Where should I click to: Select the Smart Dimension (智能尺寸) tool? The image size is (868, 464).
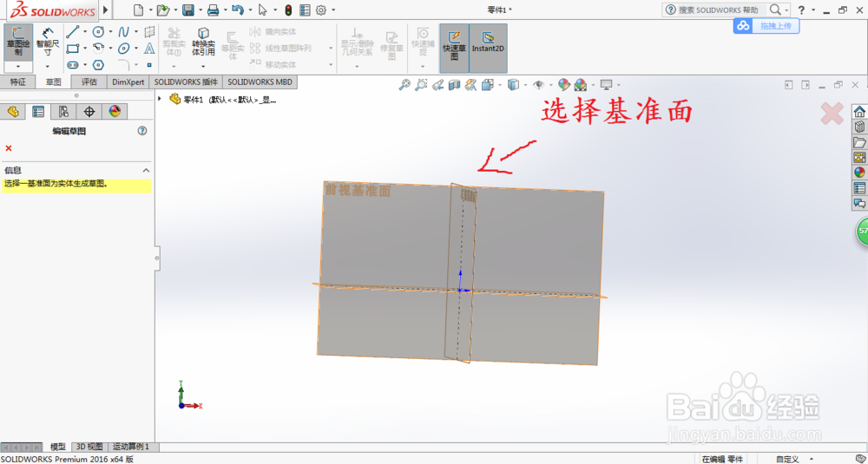click(x=48, y=42)
